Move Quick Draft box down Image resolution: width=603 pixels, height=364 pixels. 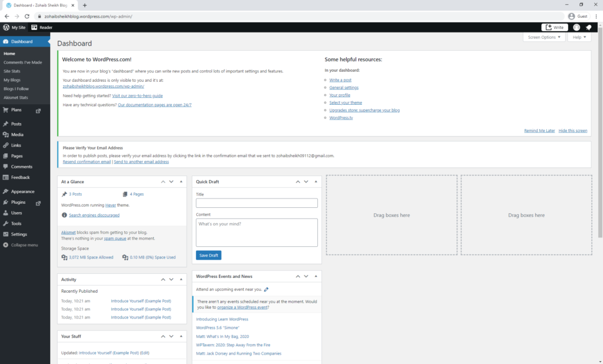click(306, 181)
